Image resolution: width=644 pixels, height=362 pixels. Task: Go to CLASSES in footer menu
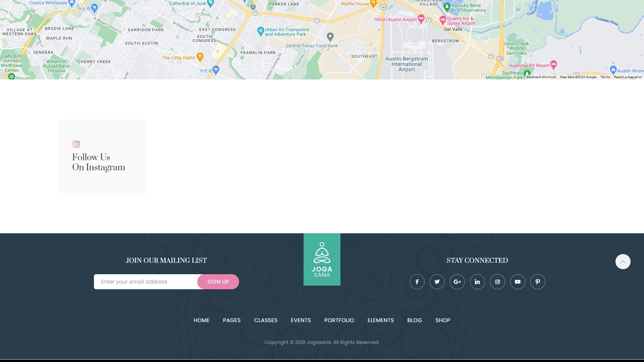(266, 320)
